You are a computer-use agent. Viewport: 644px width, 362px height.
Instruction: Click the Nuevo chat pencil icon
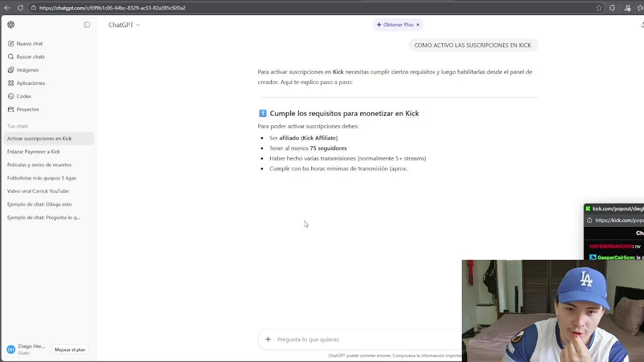pyautogui.click(x=11, y=44)
